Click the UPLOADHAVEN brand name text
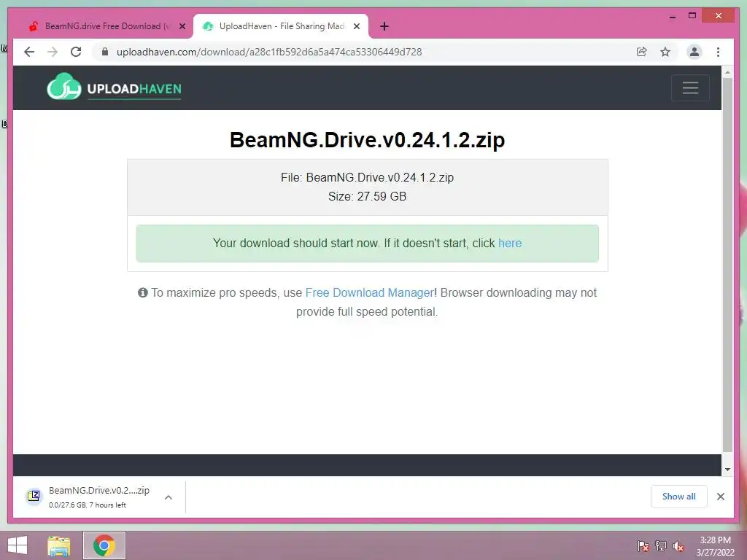The image size is (747, 560). 134,89
